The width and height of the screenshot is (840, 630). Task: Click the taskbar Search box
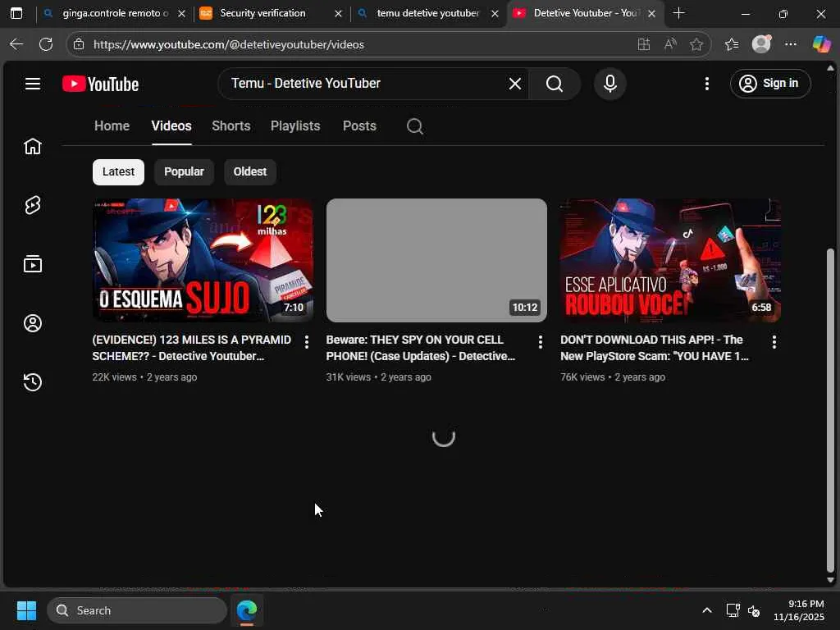coord(137,610)
